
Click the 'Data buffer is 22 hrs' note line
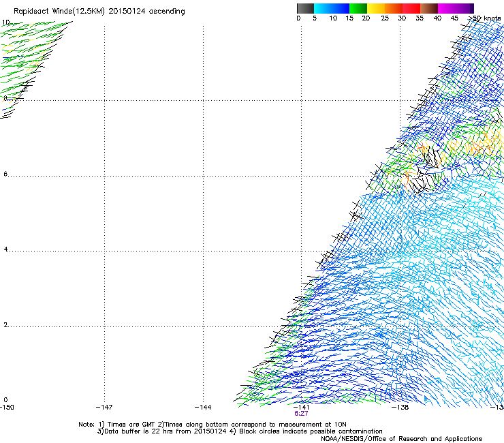240,431
